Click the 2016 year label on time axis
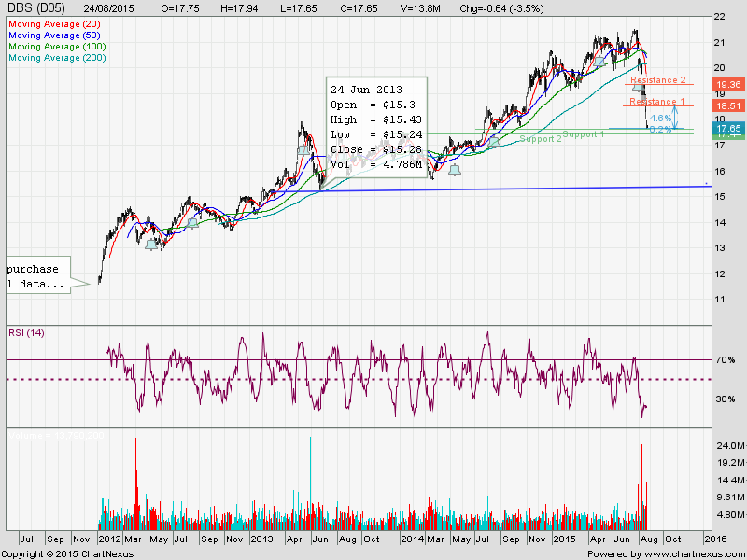The image size is (747, 560). point(715,539)
